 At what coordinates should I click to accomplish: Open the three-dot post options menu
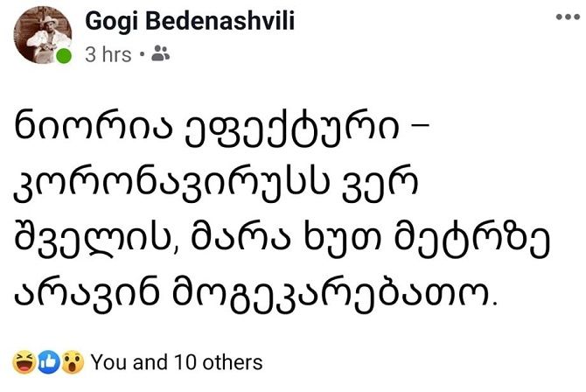tap(569, 17)
